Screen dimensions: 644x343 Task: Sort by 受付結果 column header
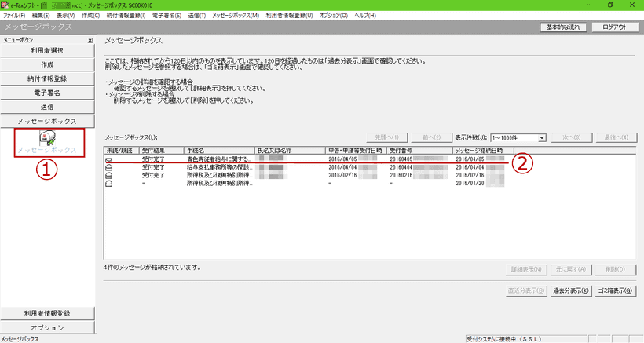(162, 151)
